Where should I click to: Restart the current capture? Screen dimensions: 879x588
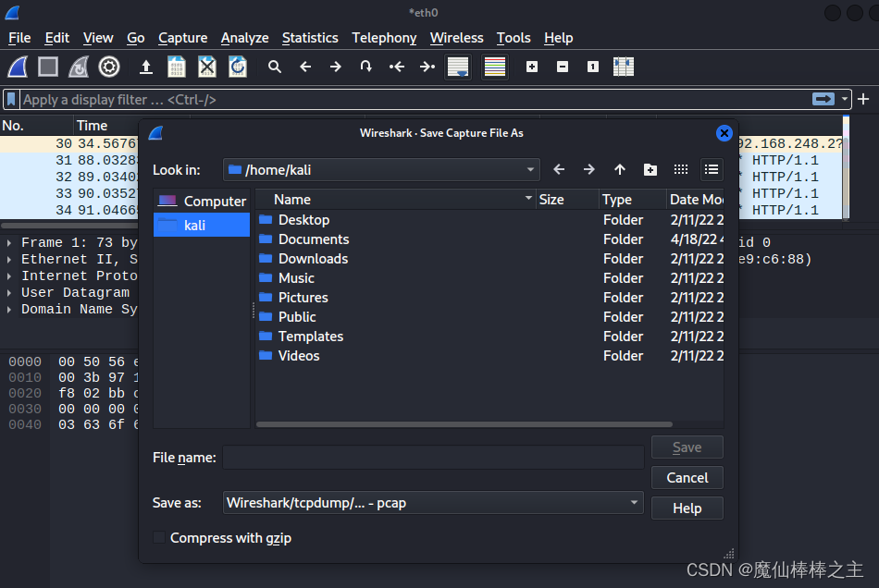click(x=79, y=67)
